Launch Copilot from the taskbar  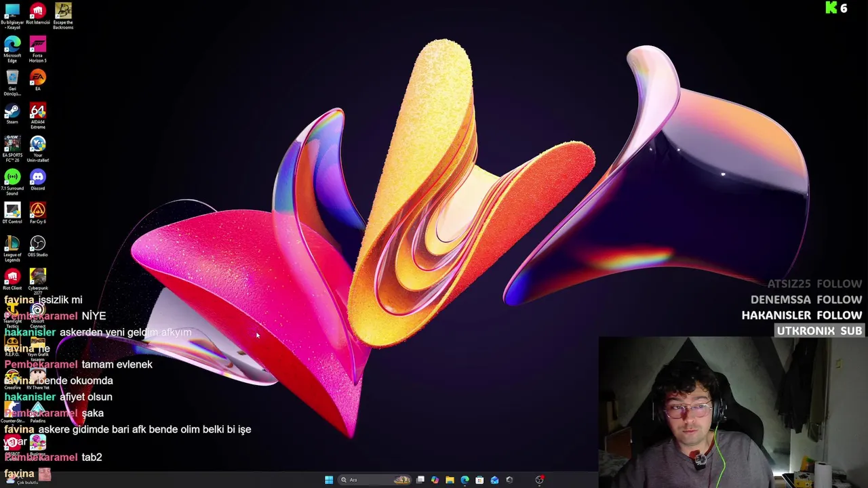[x=435, y=480]
